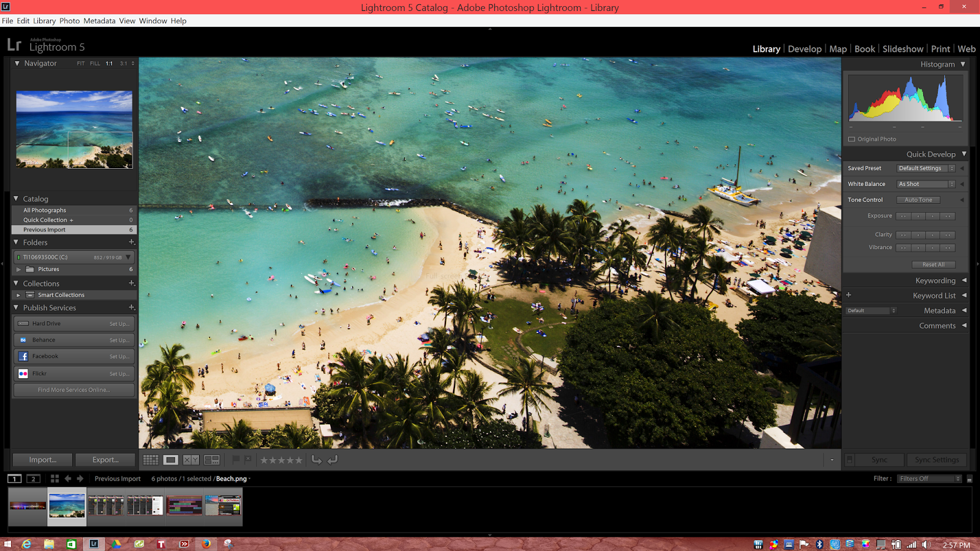This screenshot has width=980, height=551.
Task: Select second window display button 2
Action: pyautogui.click(x=34, y=479)
